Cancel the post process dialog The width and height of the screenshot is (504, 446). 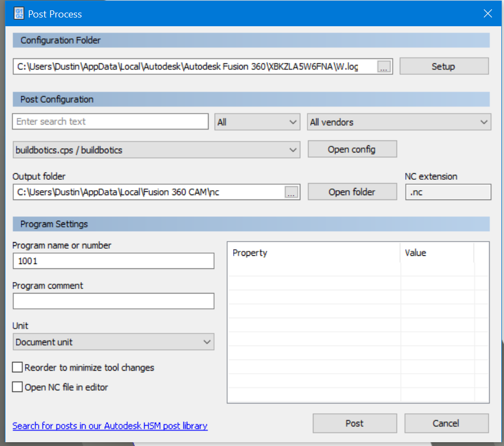[x=446, y=423]
